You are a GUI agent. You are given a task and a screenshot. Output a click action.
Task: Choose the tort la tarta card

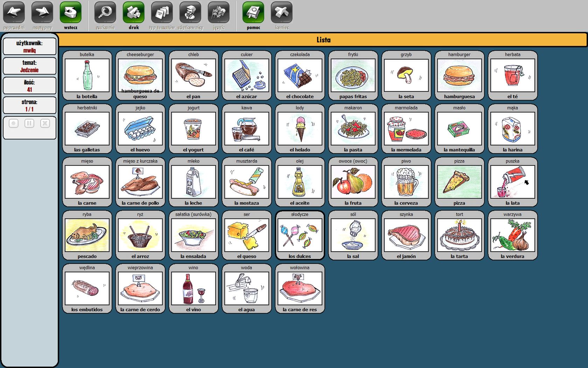460,235
